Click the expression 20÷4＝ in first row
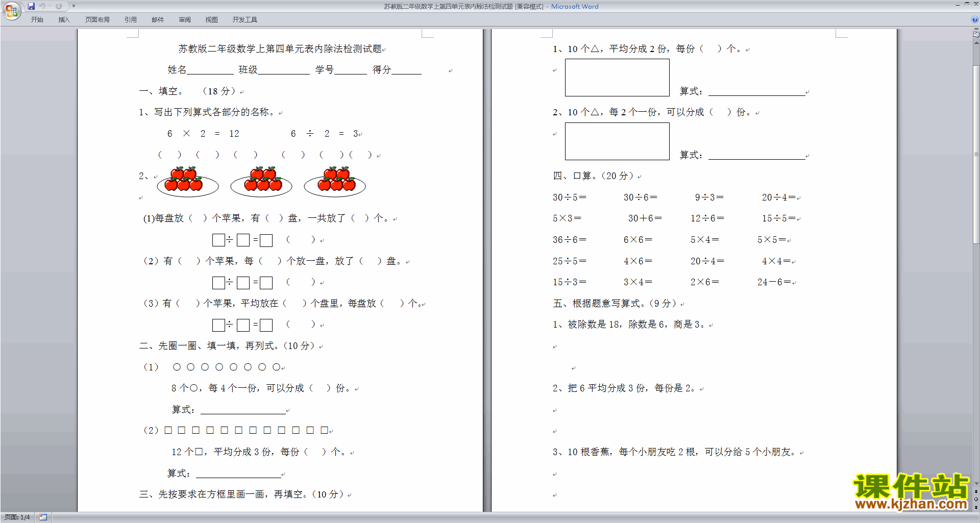 (779, 197)
